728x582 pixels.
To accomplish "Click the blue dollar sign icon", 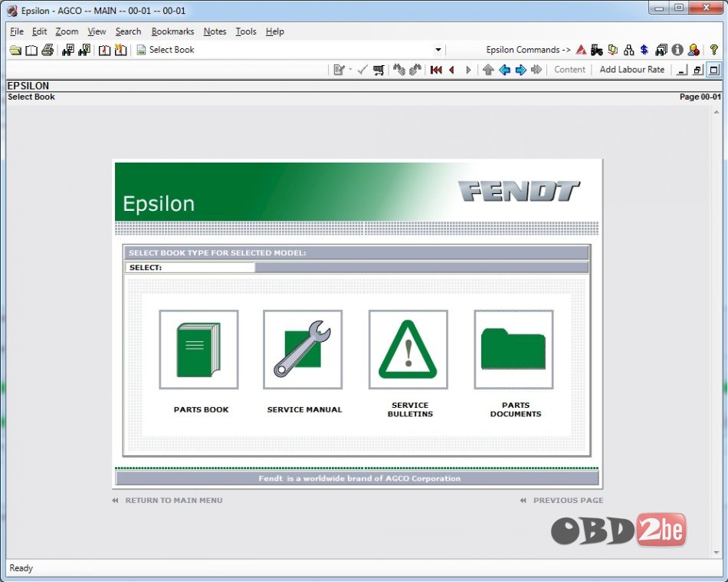I will point(644,50).
